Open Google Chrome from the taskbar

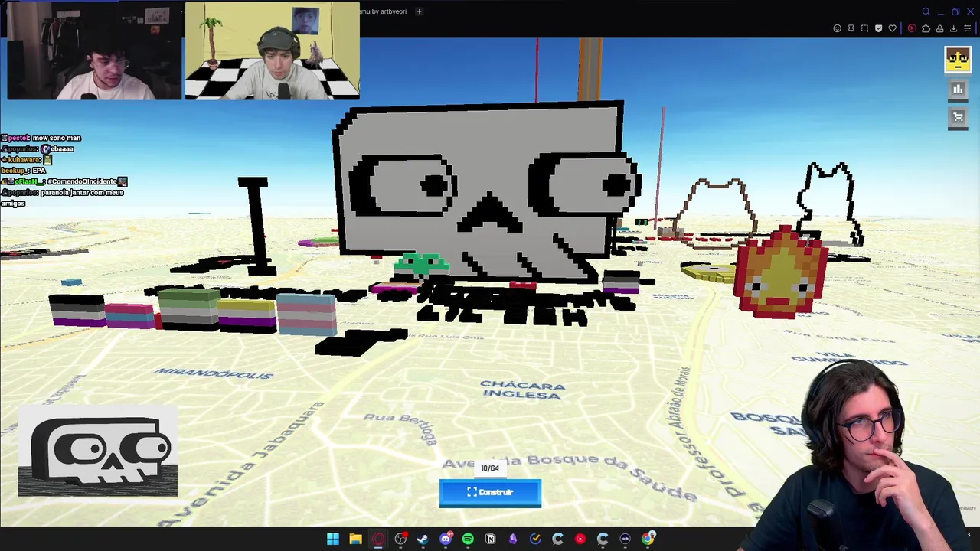point(648,539)
